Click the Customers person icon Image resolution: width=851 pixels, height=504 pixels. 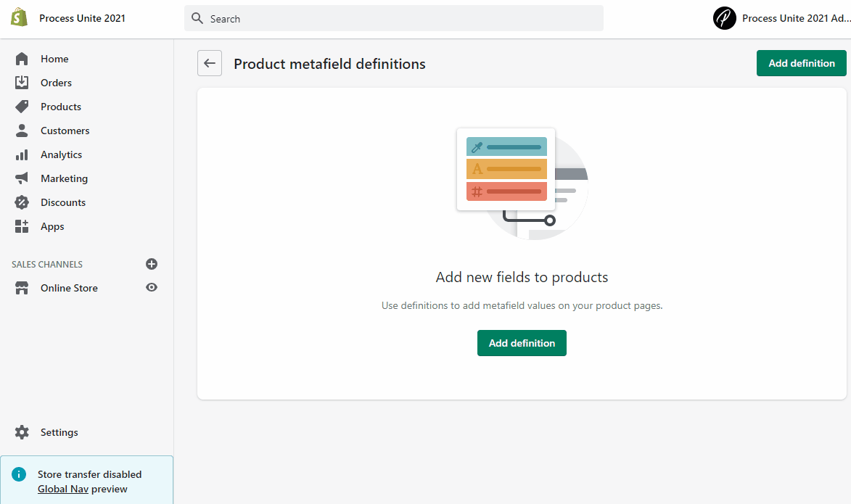coord(22,131)
